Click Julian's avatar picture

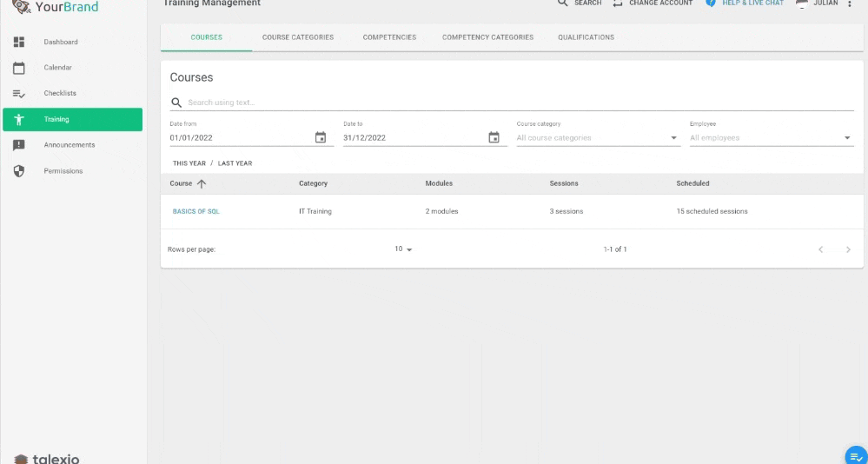coord(802,3)
